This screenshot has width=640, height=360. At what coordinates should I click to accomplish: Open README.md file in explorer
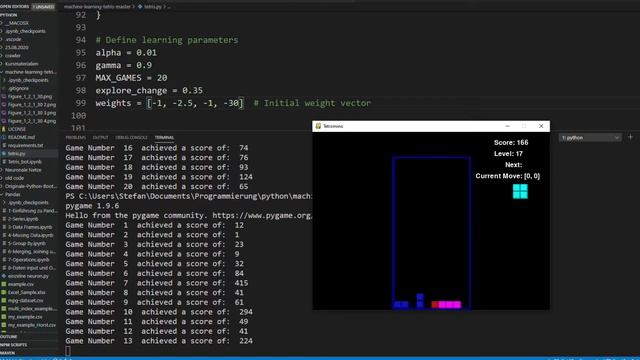(x=21, y=137)
